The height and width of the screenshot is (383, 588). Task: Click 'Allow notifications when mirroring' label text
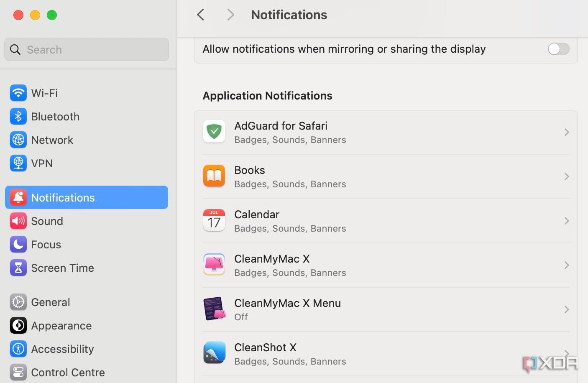[344, 49]
